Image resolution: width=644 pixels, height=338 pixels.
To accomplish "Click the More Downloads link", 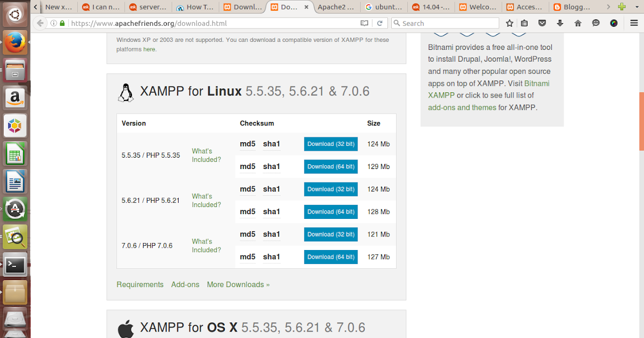I will point(238,284).
